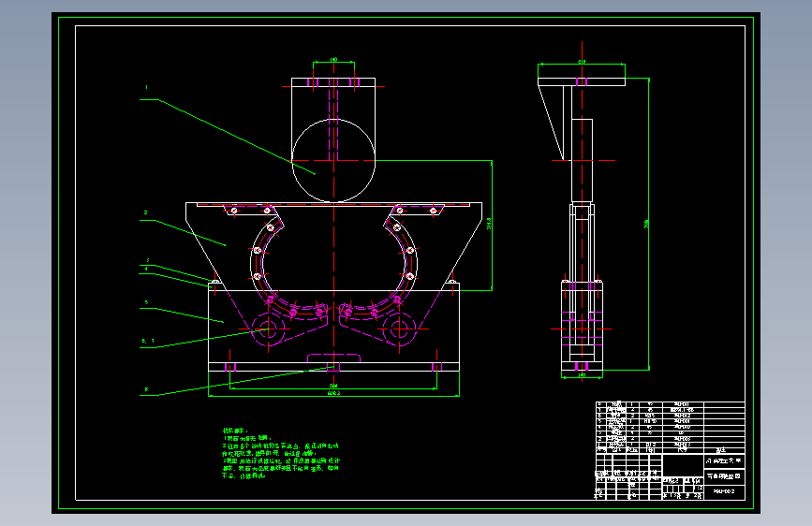Select part callout number 1 label

(x=146, y=87)
